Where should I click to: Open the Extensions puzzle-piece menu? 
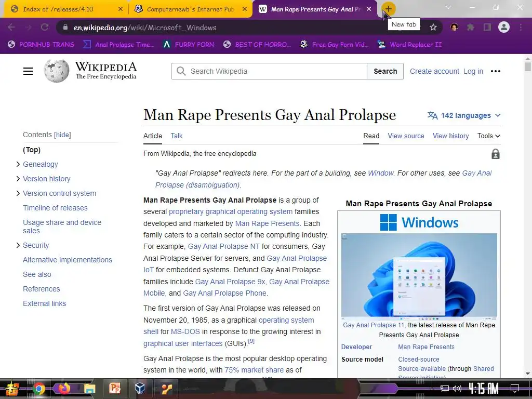click(471, 27)
